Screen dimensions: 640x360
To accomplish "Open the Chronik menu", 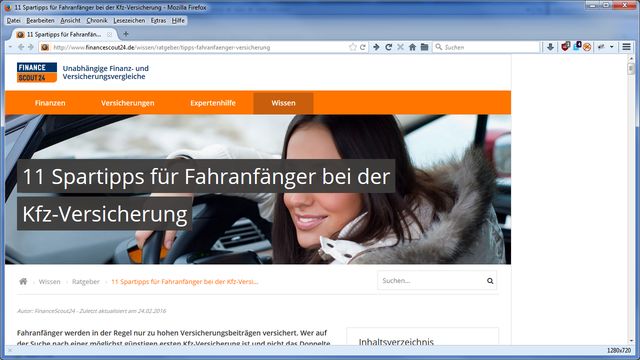I will tap(97, 20).
